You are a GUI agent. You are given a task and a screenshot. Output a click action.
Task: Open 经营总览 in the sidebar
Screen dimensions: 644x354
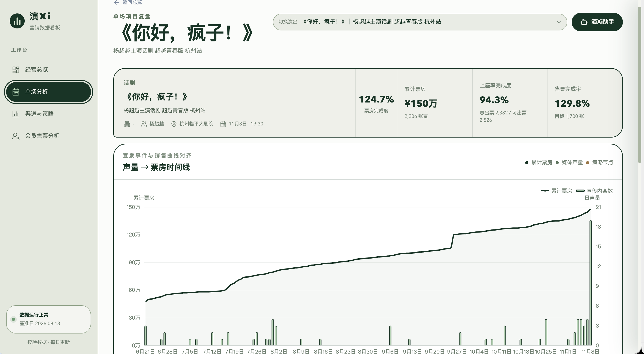pos(48,70)
